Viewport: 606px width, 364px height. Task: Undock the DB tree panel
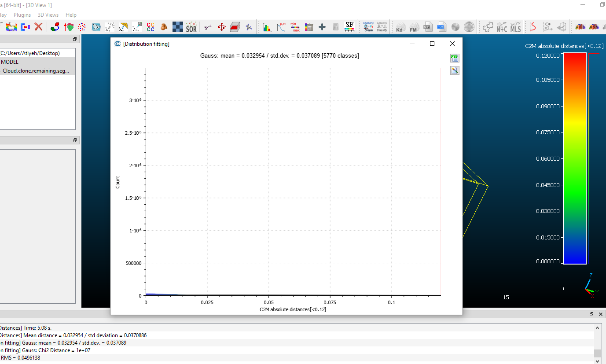[75, 39]
